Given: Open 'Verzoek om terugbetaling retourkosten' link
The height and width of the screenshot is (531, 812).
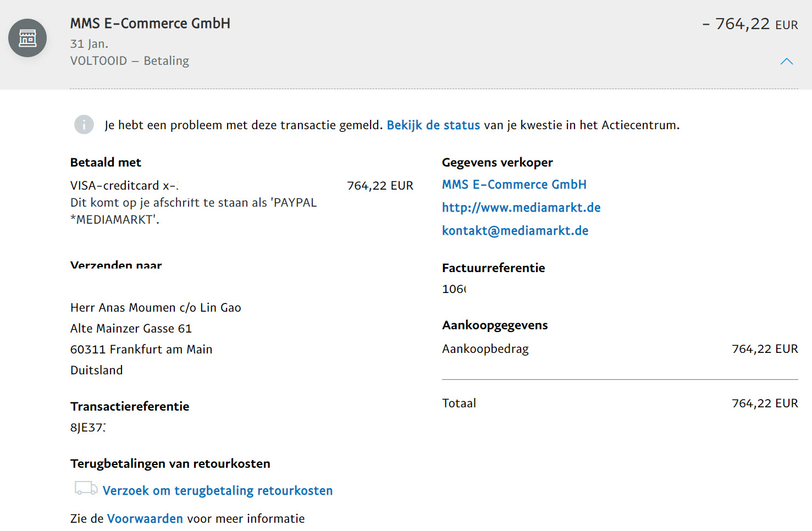Looking at the screenshot, I should coord(217,491).
